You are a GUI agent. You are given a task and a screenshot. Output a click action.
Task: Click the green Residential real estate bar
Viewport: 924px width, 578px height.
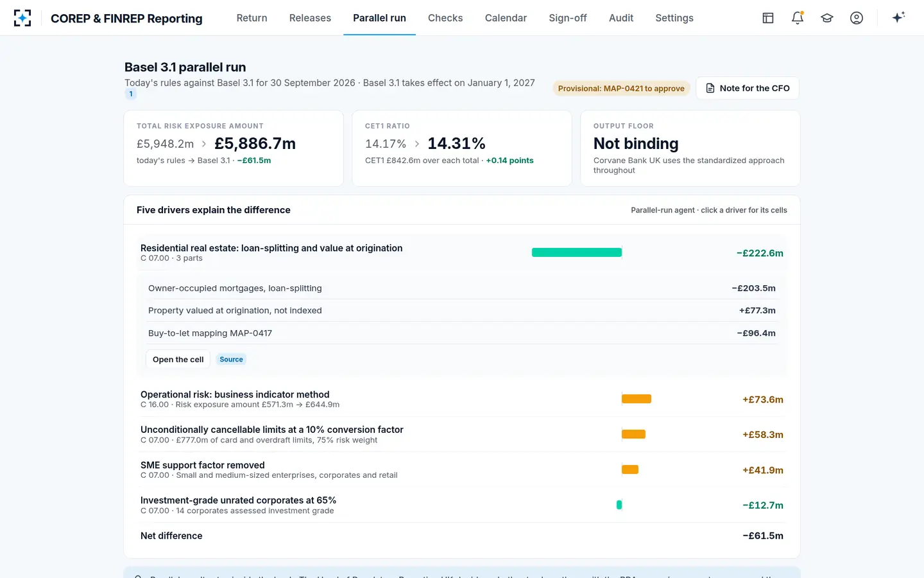tap(577, 252)
